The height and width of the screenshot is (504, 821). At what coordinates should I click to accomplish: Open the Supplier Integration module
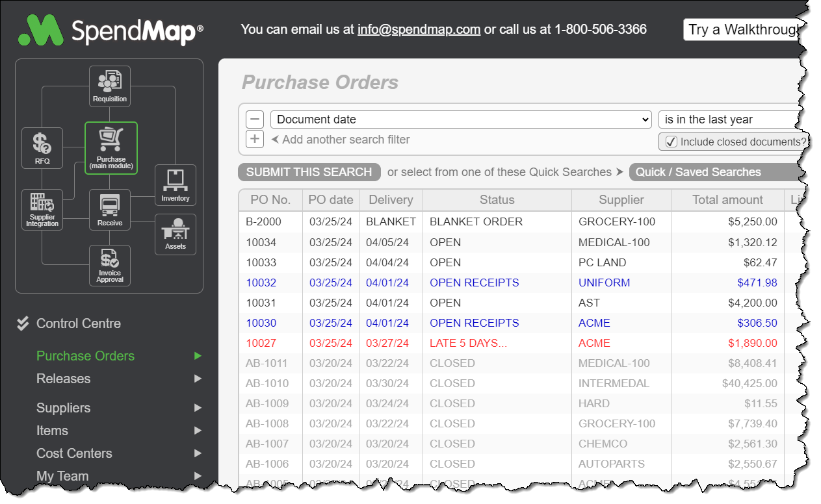coord(42,209)
